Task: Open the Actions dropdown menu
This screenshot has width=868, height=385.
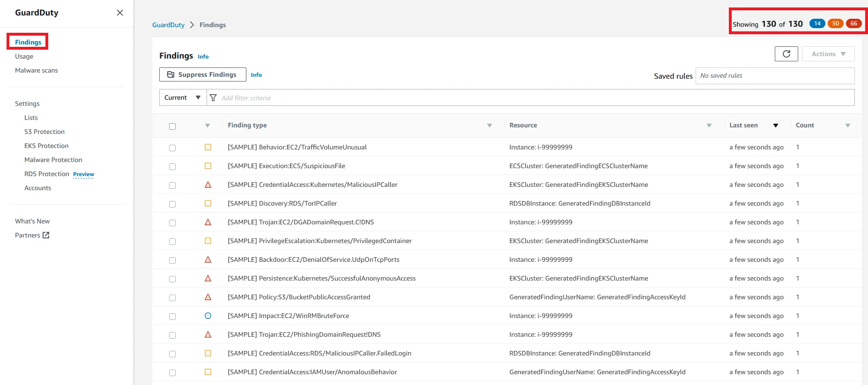Action: pos(828,54)
